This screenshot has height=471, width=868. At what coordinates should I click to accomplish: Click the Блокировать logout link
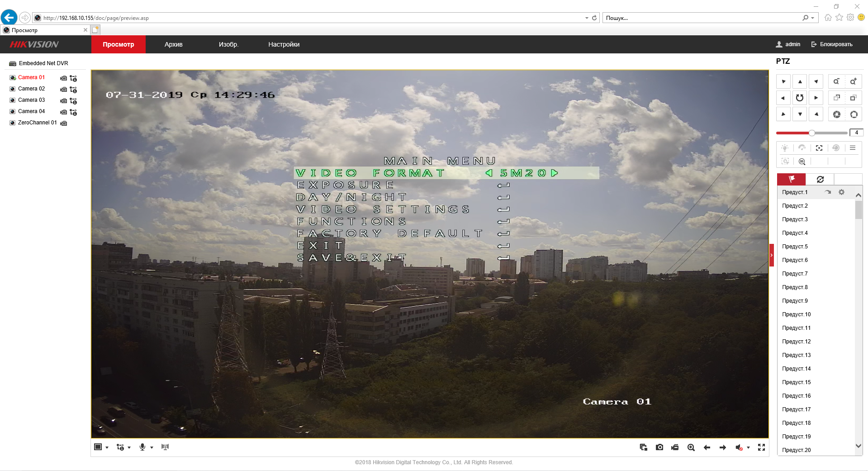coord(832,44)
